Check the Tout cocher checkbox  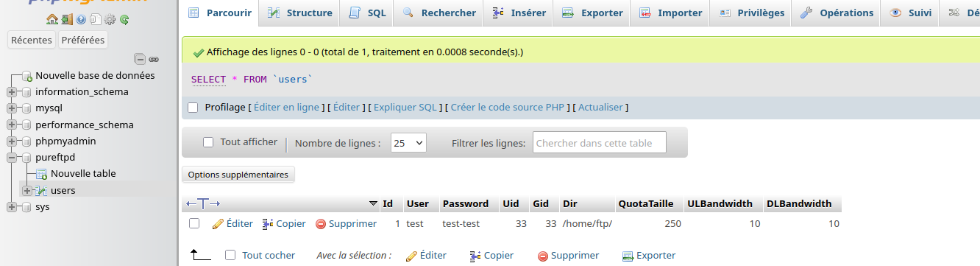click(230, 255)
